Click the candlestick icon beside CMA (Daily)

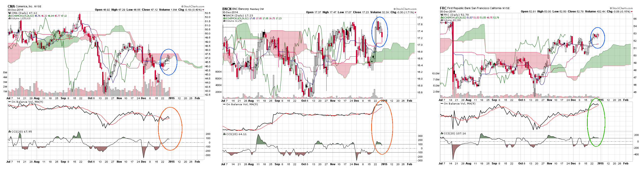(x=9, y=13)
